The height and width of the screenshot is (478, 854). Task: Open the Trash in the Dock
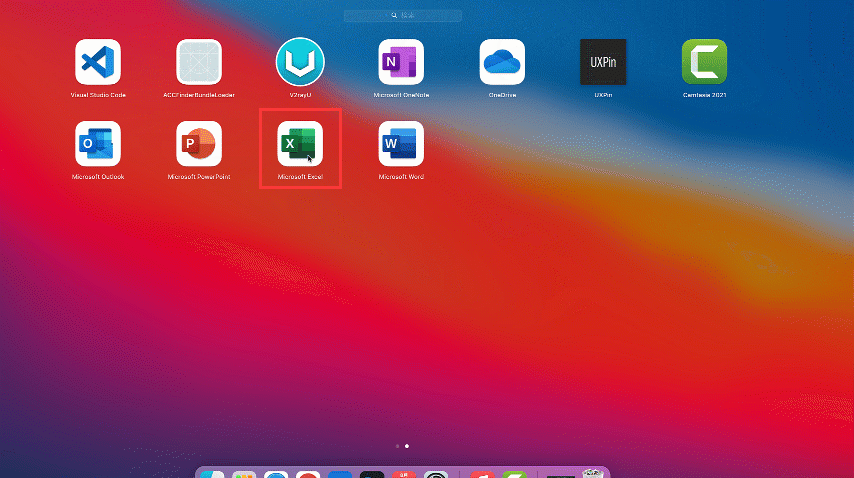click(593, 474)
